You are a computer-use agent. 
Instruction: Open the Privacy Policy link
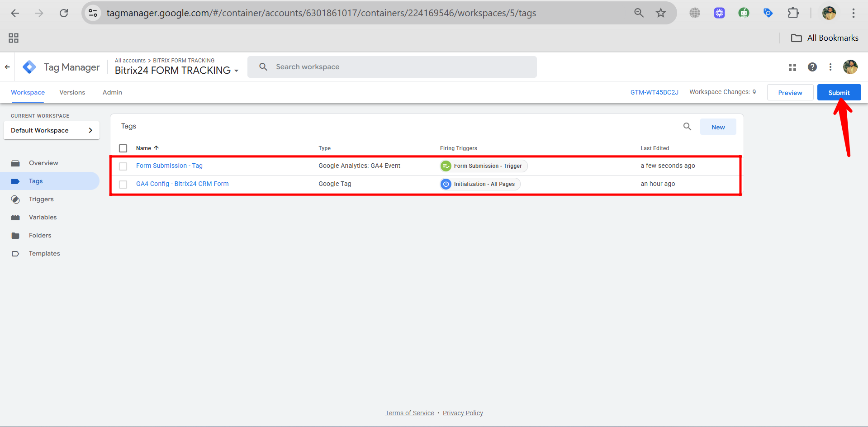[463, 413]
